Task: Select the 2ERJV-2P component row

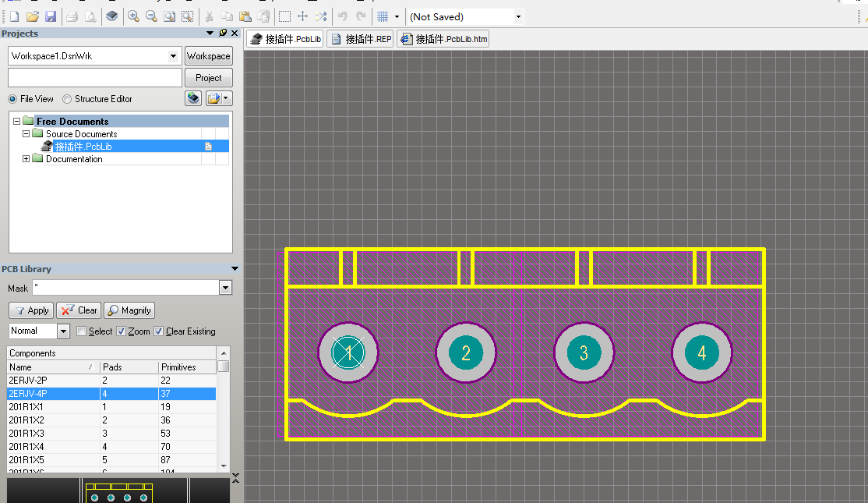Action: (x=111, y=380)
